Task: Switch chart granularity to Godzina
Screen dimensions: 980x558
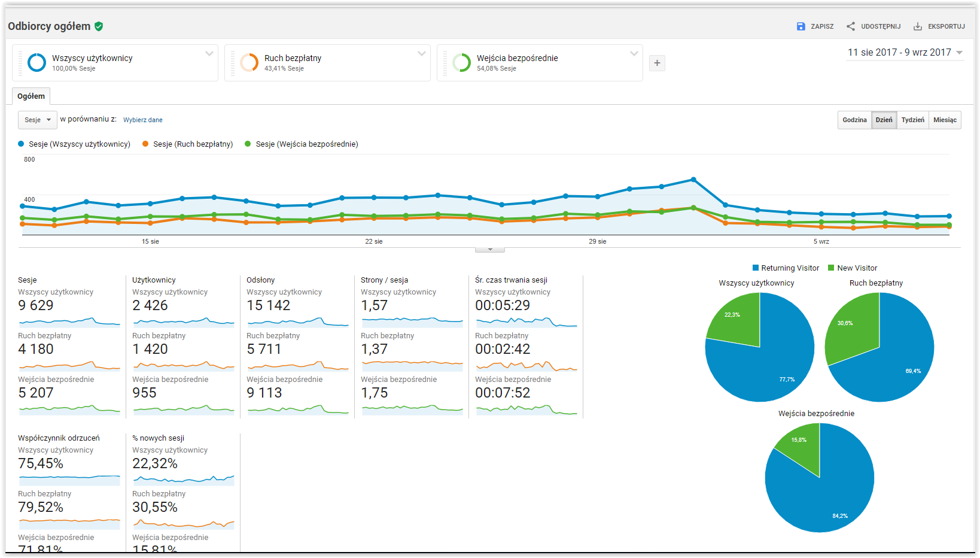Action: pos(854,120)
